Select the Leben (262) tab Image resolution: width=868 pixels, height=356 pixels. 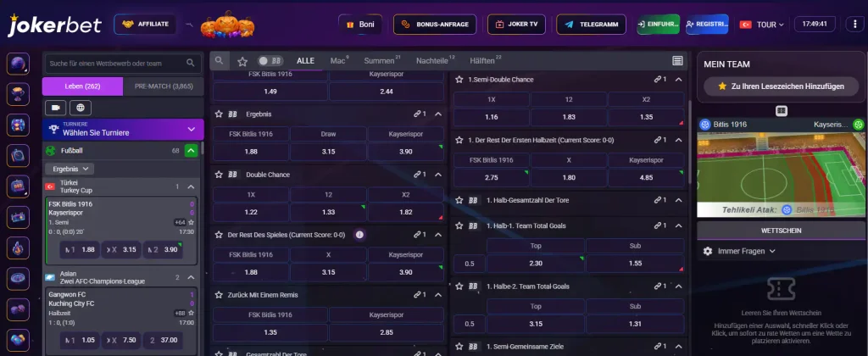pyautogui.click(x=82, y=86)
